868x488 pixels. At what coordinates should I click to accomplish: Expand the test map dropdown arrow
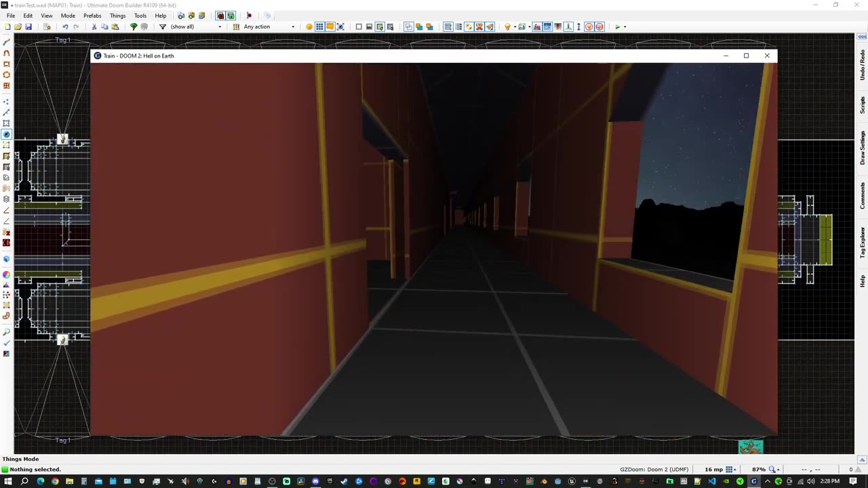point(625,26)
